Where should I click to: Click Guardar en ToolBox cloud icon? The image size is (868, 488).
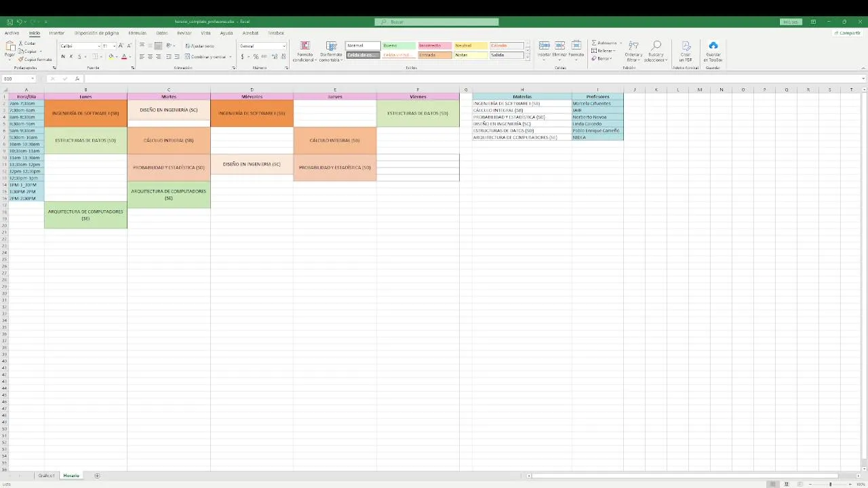click(x=713, y=45)
